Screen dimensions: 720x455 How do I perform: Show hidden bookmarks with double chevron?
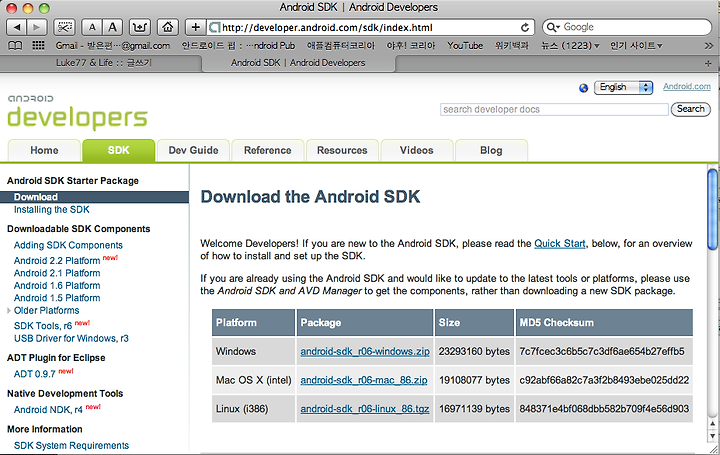tap(709, 46)
